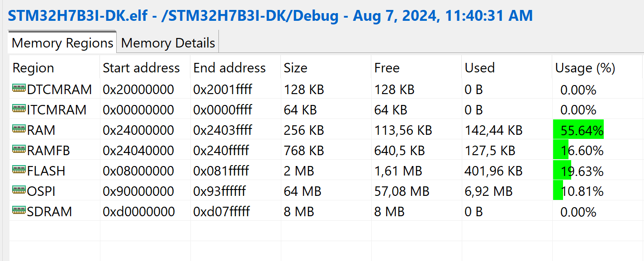Screen dimensions: 644x261
Task: Click the RAM 55.64% usage bar
Action: 578,130
